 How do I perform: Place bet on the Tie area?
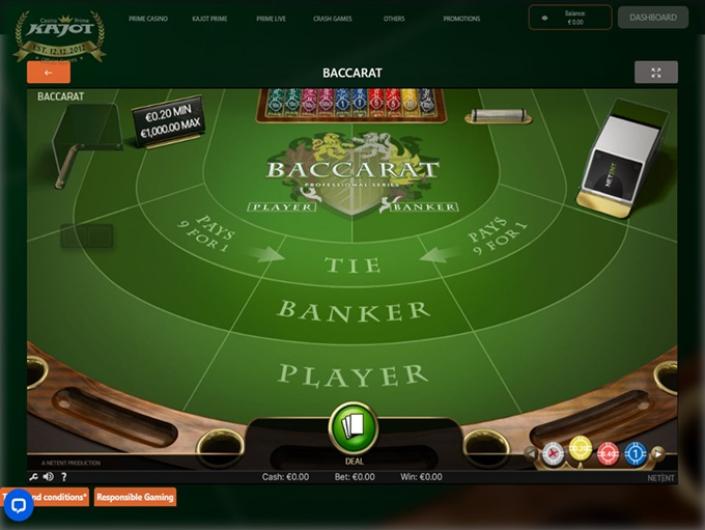(x=352, y=265)
